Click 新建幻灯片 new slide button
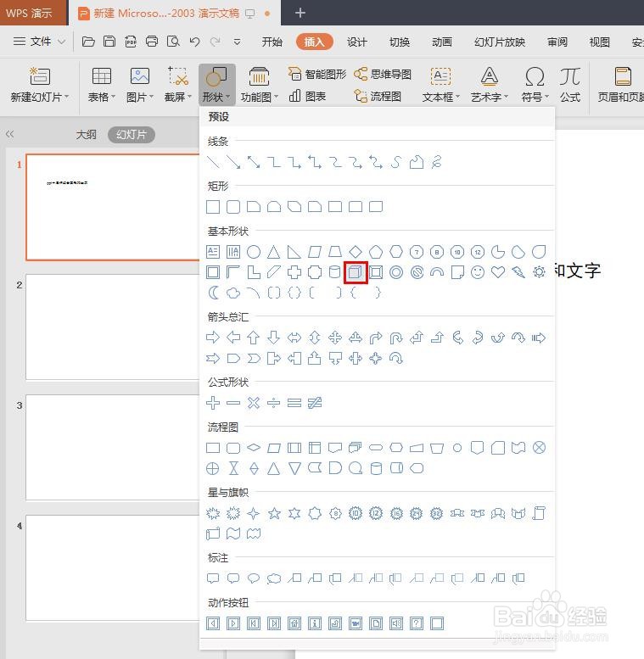 click(x=40, y=85)
